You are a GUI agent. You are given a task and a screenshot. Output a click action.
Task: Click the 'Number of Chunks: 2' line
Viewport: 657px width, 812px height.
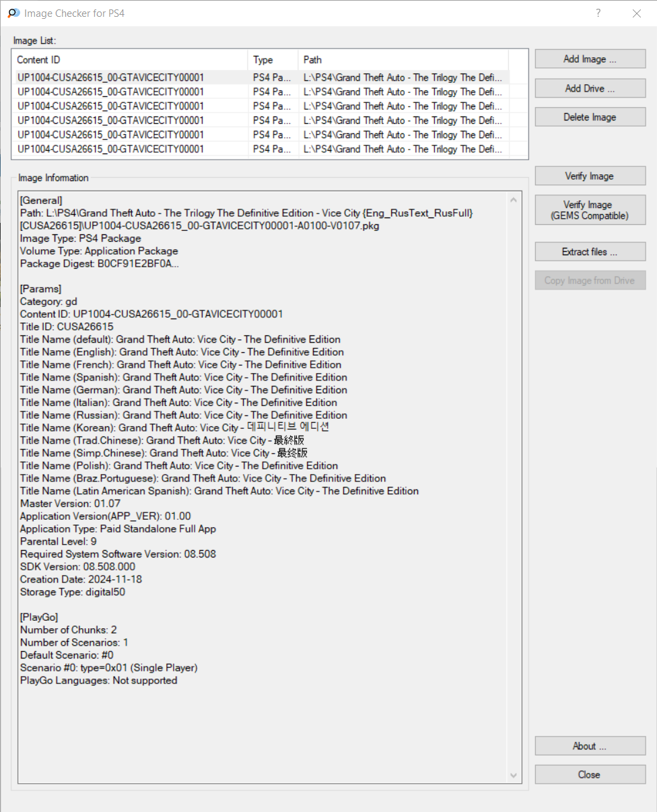(x=69, y=630)
